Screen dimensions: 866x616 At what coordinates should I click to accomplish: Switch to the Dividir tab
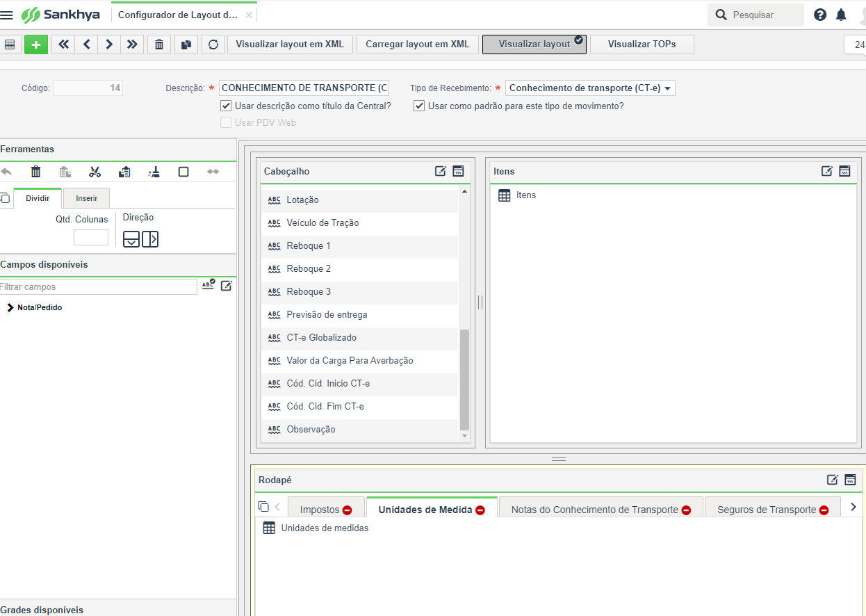(38, 198)
